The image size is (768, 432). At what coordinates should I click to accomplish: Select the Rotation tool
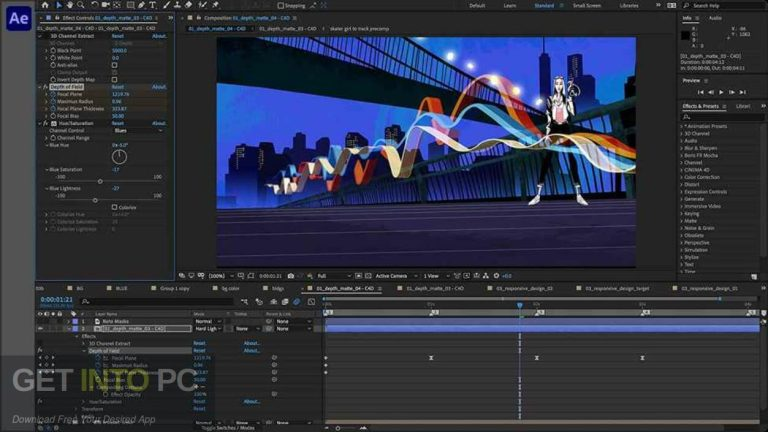pyautogui.click(x=95, y=5)
